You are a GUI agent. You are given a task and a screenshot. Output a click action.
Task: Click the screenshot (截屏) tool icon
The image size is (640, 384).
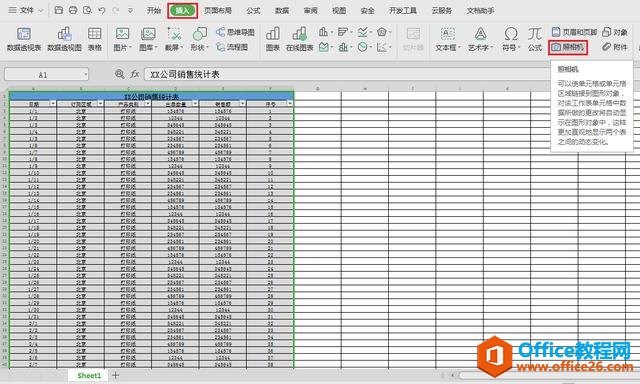(174, 34)
